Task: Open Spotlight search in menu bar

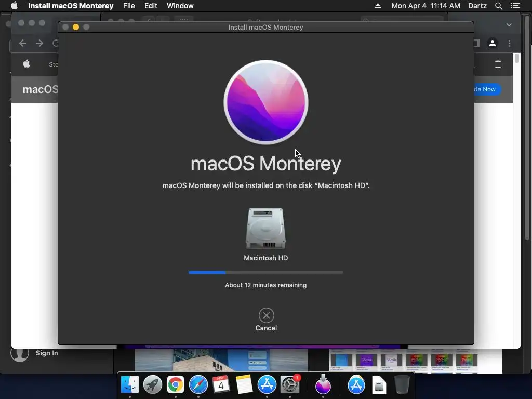Action: [498, 6]
